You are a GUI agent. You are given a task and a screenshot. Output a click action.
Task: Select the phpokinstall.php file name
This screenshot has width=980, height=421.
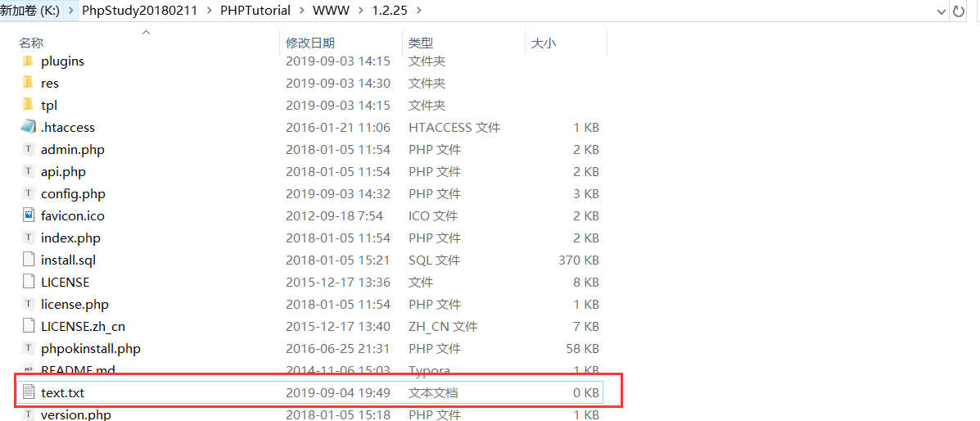pyautogui.click(x=90, y=349)
